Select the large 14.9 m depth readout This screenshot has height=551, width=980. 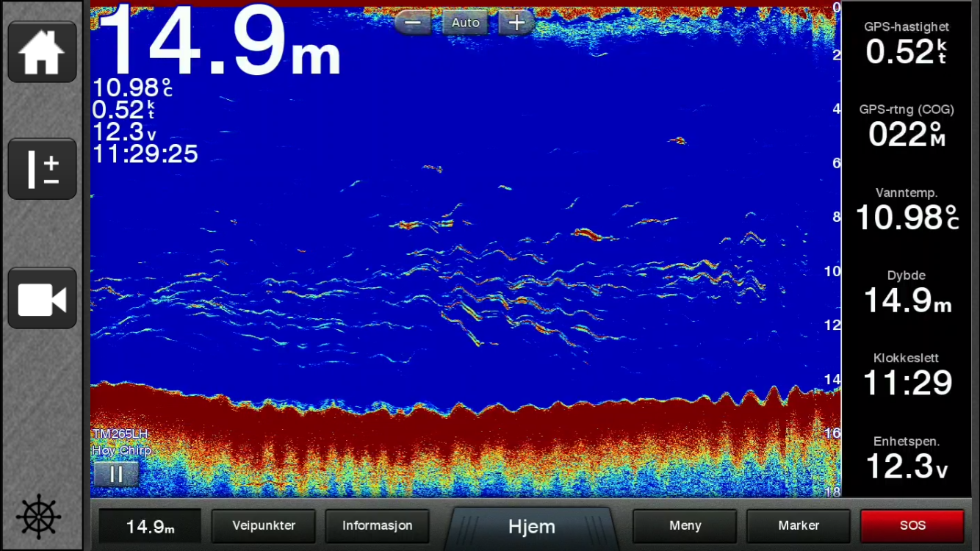(219, 39)
